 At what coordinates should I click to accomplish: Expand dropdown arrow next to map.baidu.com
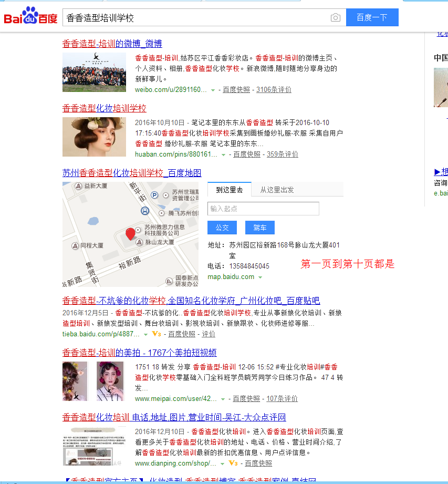point(261,277)
